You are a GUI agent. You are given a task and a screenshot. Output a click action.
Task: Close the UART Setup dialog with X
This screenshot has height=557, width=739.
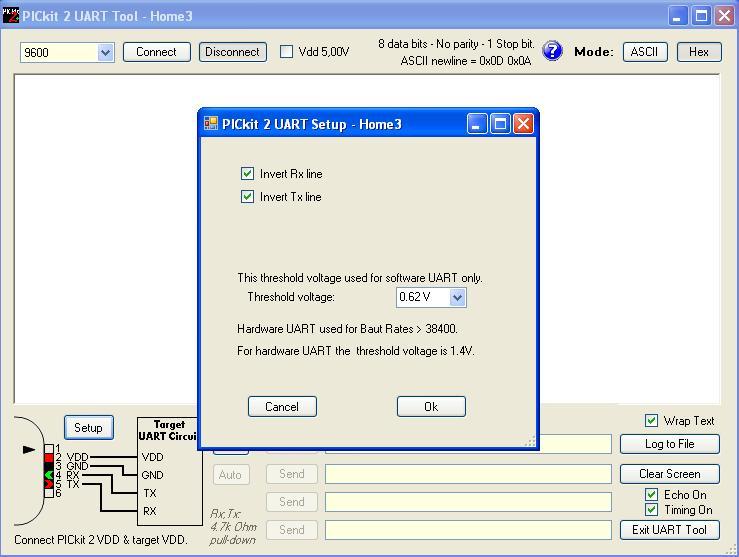(523, 124)
